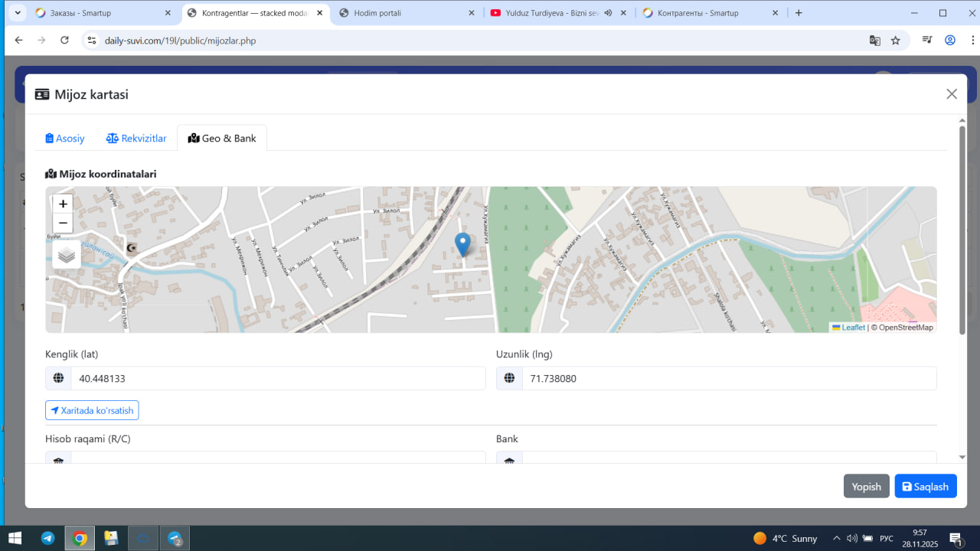Open the Telegram taskbar icon with badge

175,538
